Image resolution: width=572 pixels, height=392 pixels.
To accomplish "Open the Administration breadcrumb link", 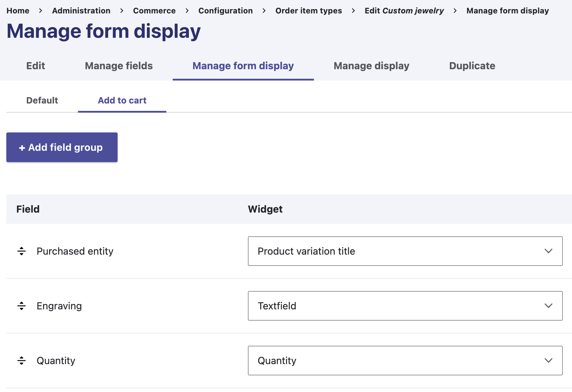I will click(81, 11).
